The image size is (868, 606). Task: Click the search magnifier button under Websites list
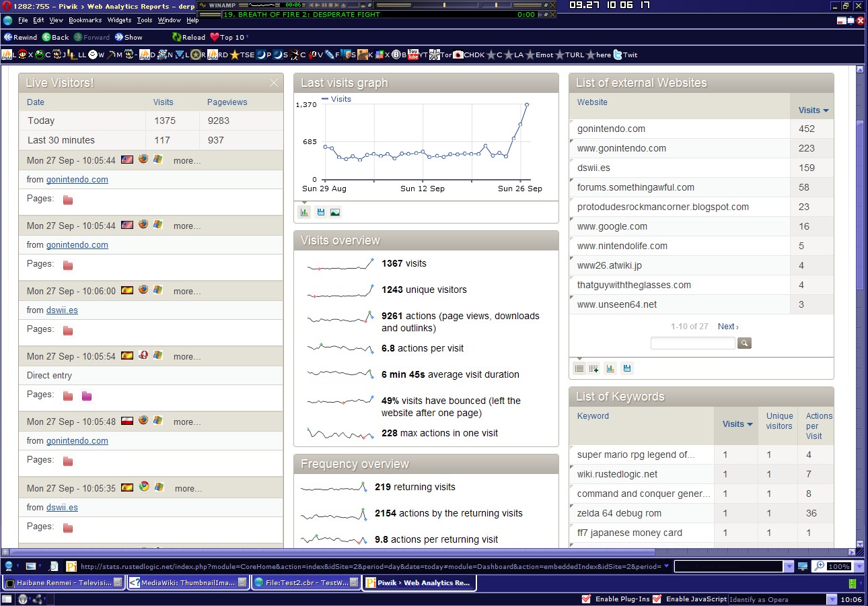(x=744, y=343)
